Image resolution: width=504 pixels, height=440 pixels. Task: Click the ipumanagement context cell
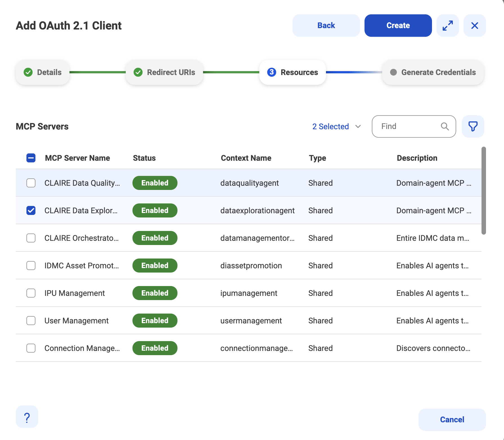[x=249, y=293]
